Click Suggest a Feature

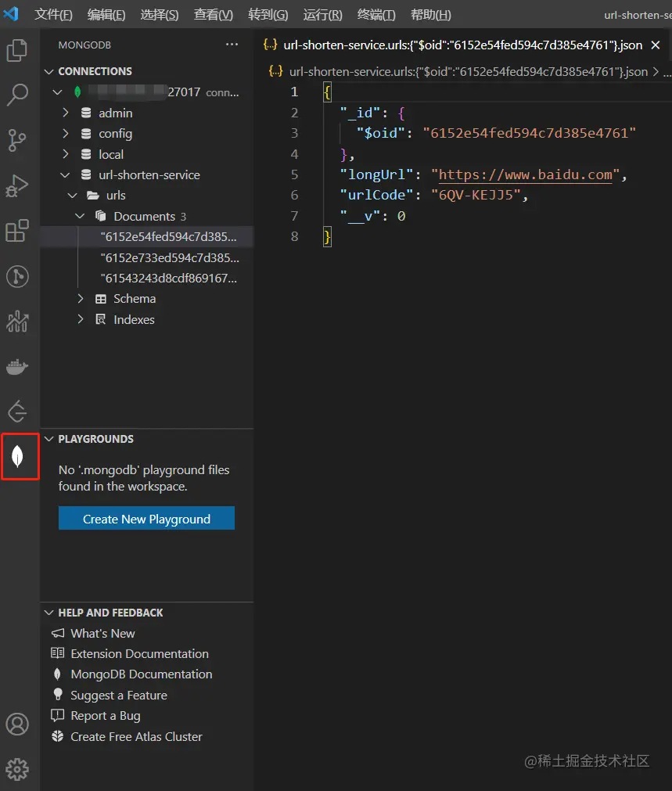[119, 695]
